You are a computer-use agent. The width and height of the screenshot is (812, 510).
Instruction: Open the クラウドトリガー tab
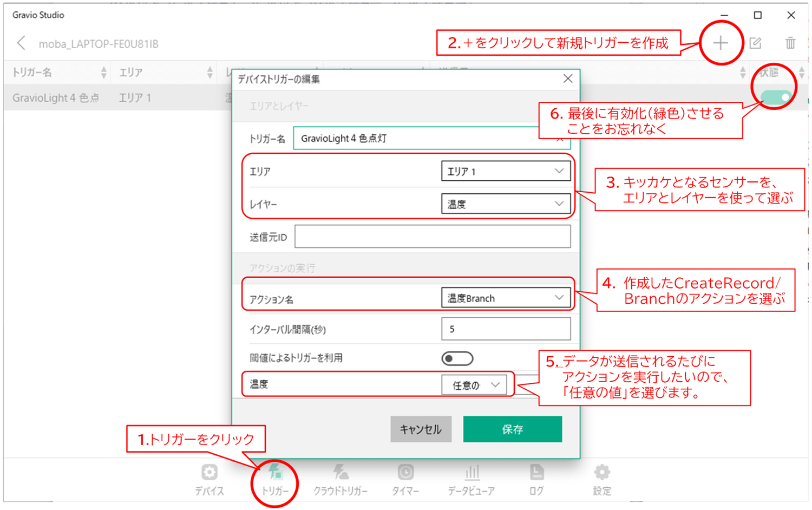coord(340,480)
